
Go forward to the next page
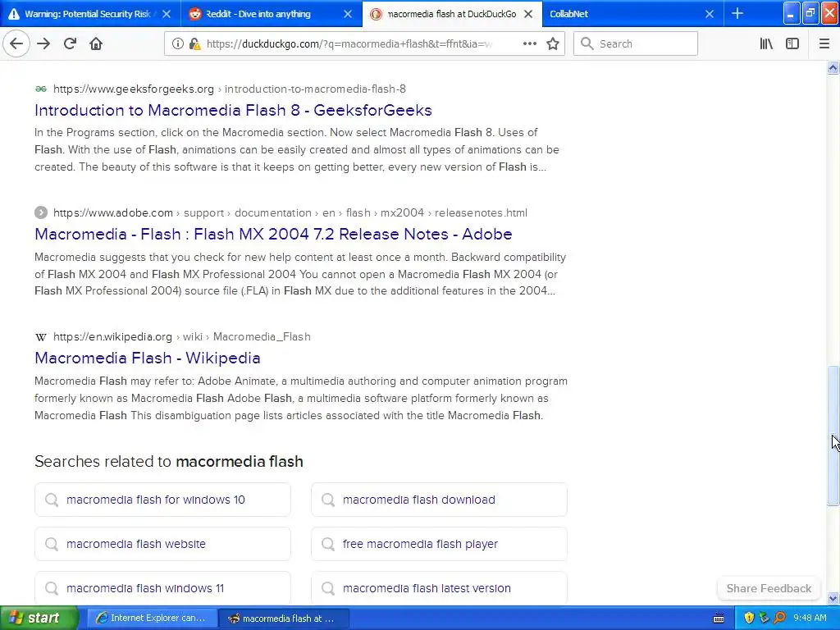click(x=43, y=44)
